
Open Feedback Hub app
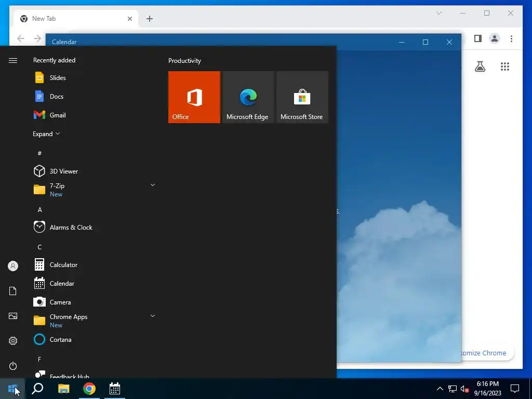(94, 374)
